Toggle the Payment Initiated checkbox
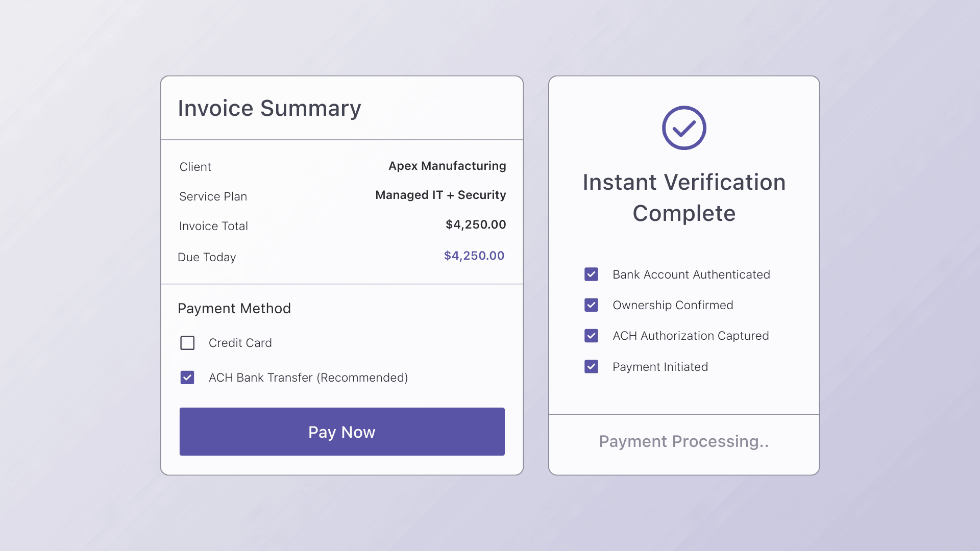This screenshot has width=980, height=551. (591, 367)
